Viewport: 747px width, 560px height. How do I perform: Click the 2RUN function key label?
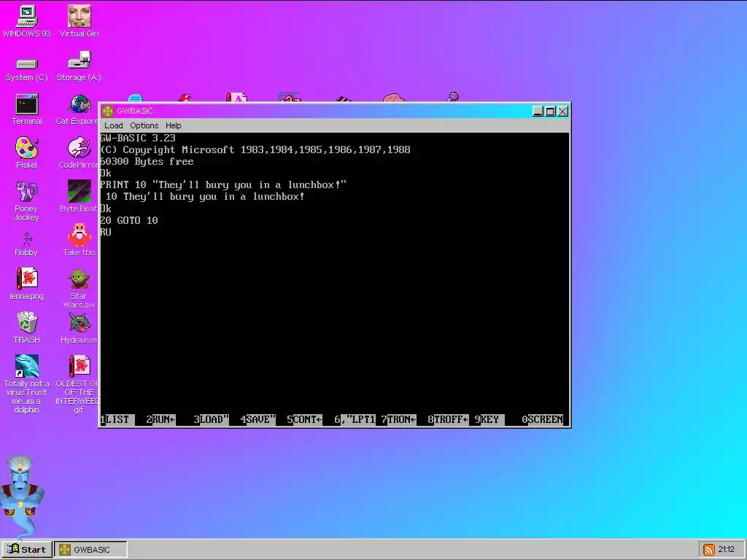pyautogui.click(x=161, y=419)
